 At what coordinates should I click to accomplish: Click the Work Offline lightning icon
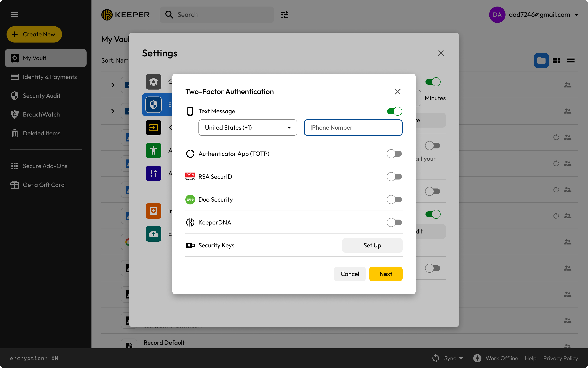pyautogui.click(x=477, y=358)
